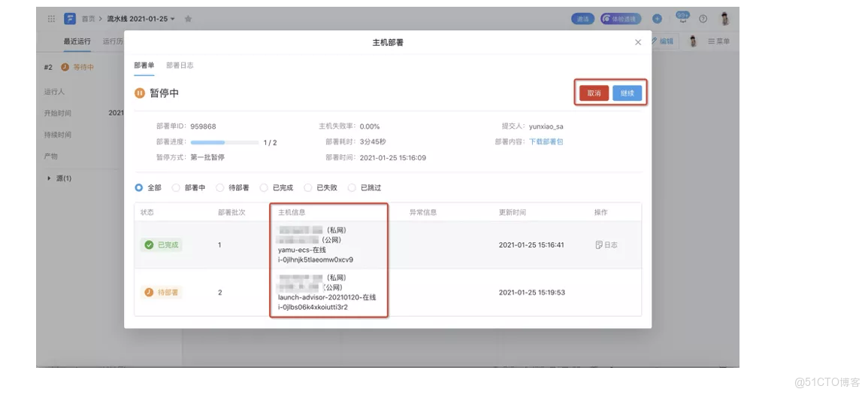Open the apps grid icon in top bar
868x395 pixels.
[52, 19]
